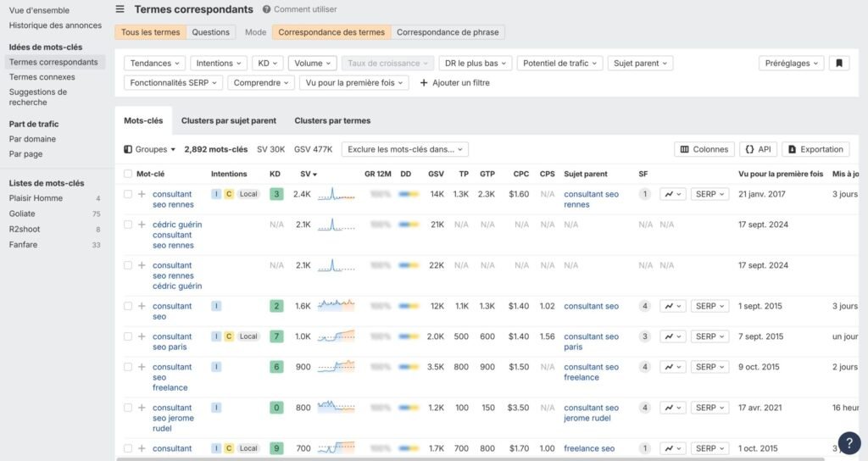Click the bookmark icon next to Préréglages
The height and width of the screenshot is (461, 868).
(x=838, y=64)
